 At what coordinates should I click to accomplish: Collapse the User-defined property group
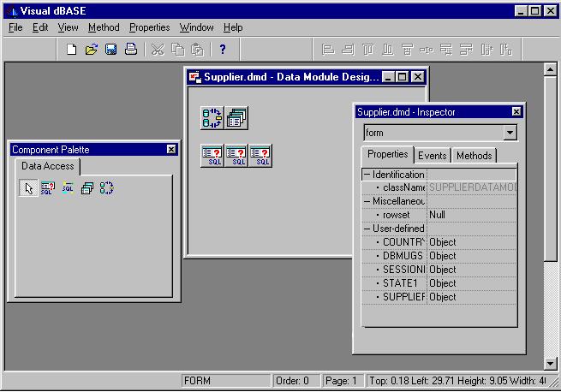[x=367, y=229]
